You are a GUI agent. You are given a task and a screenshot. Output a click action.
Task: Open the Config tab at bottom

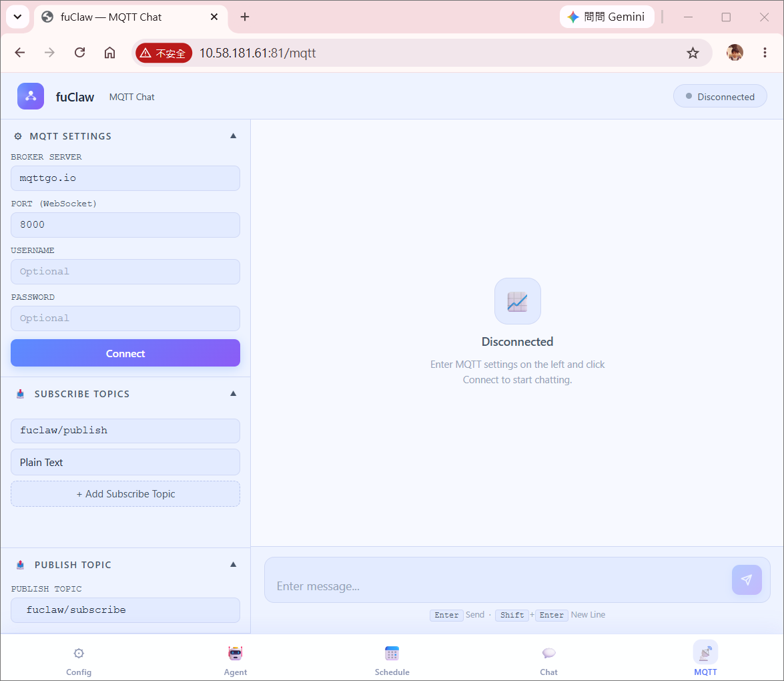click(x=79, y=662)
